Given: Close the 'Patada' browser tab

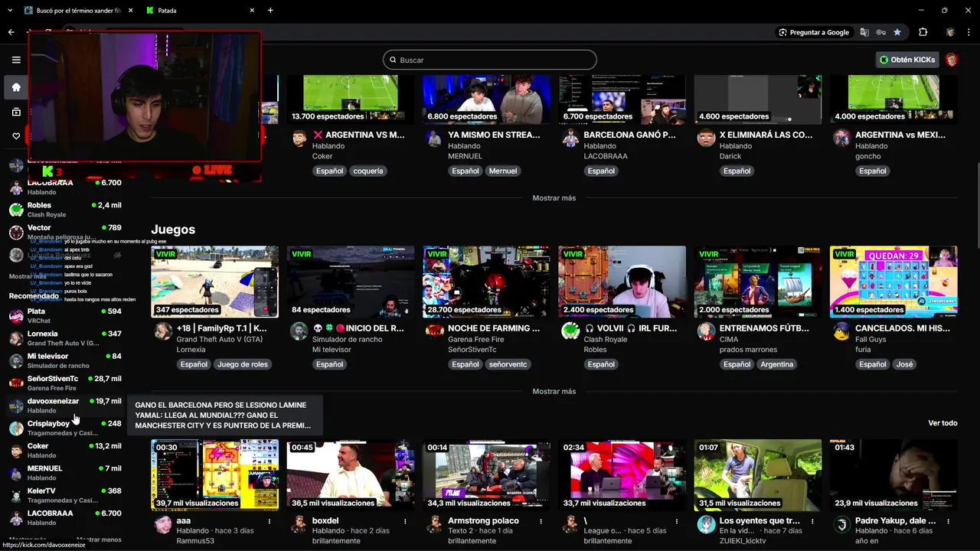Looking at the screenshot, I should (x=252, y=10).
